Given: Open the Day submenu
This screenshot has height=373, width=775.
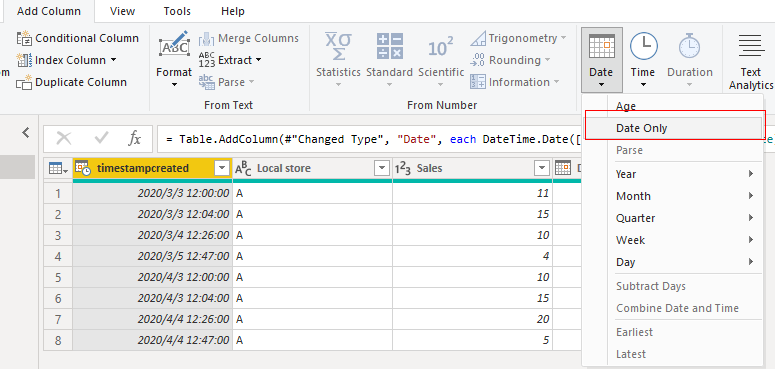Looking at the screenshot, I should (672, 262).
